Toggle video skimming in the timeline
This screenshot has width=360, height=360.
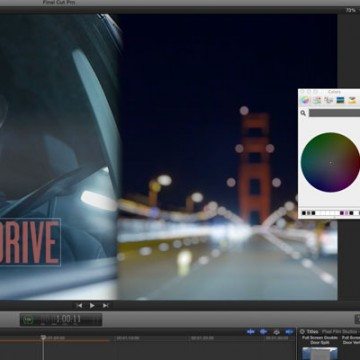point(251,332)
